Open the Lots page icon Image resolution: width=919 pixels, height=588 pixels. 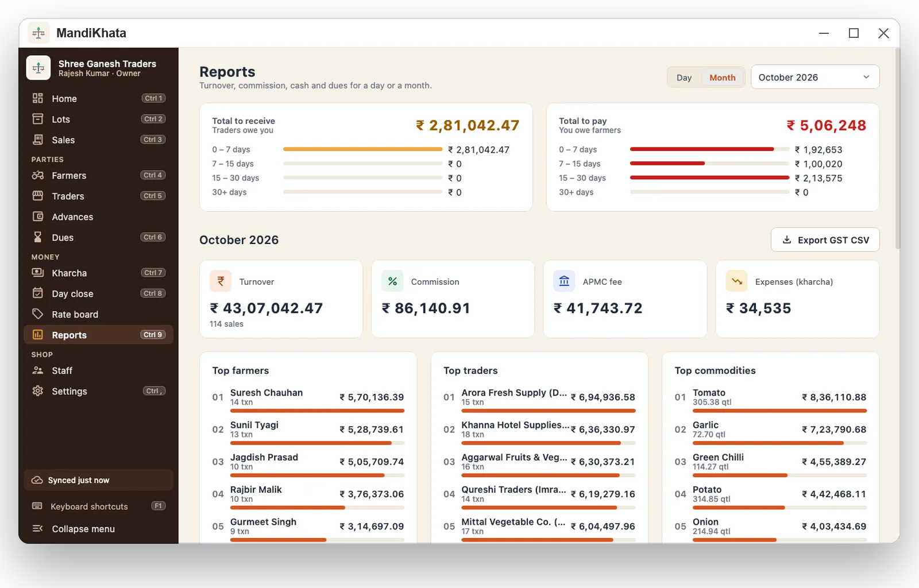tap(38, 119)
